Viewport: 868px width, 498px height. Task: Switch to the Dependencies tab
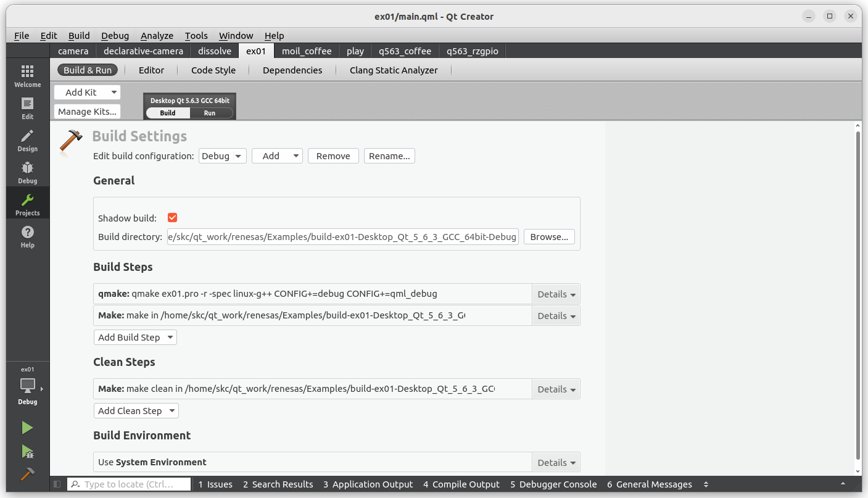pyautogui.click(x=292, y=70)
